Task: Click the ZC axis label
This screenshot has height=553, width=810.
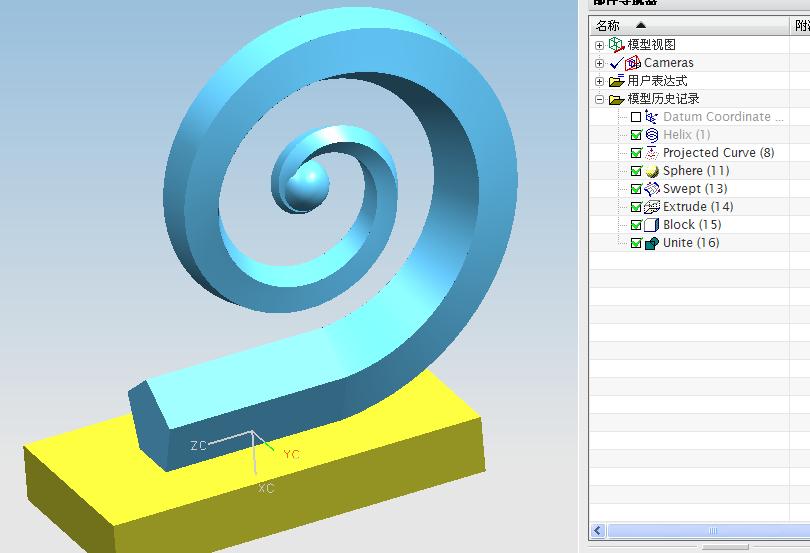Action: pyautogui.click(x=198, y=446)
